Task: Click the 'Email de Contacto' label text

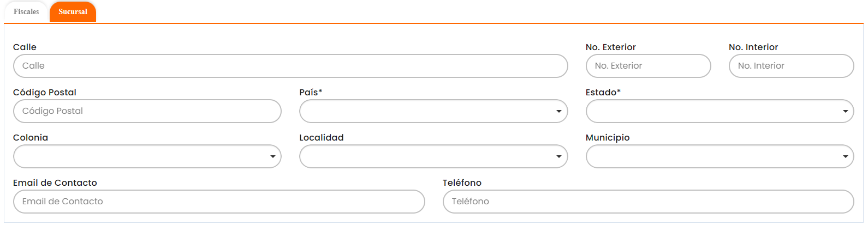Action: 55,183
